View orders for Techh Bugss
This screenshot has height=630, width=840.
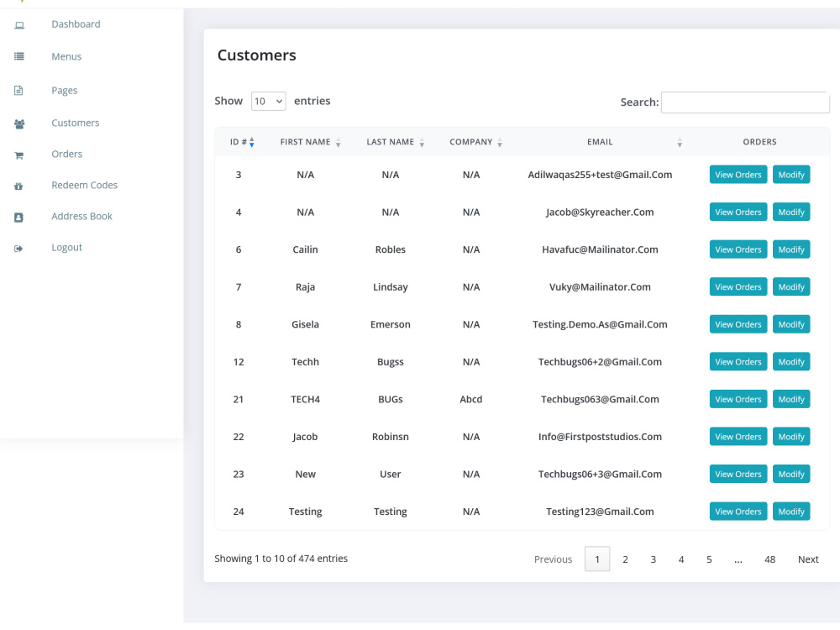point(738,362)
